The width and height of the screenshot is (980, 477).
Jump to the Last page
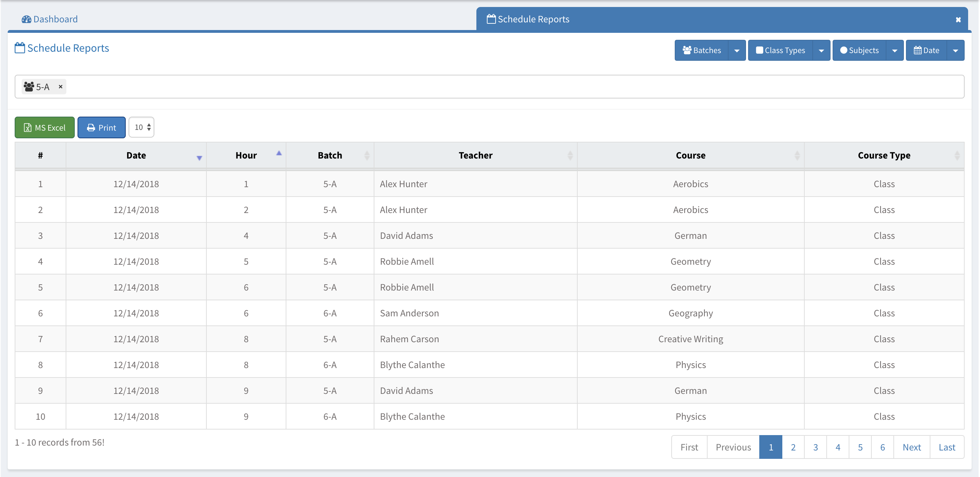click(x=946, y=447)
